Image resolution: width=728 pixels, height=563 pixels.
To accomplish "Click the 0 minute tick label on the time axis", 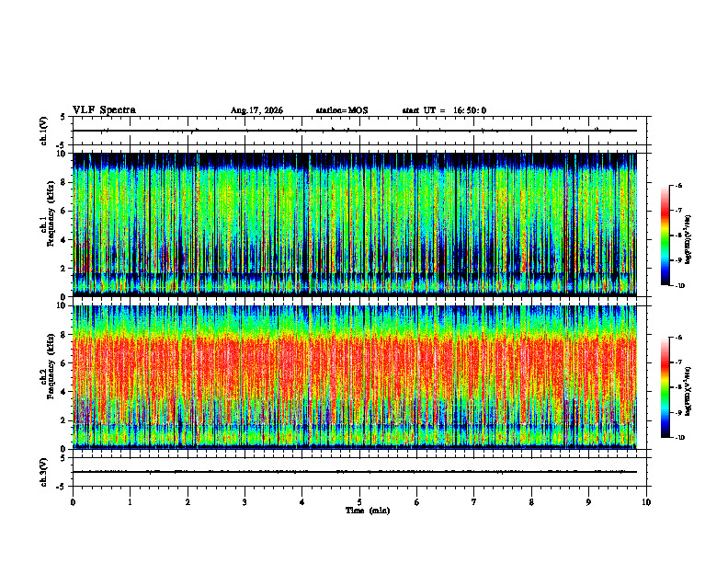I will pos(73,502).
